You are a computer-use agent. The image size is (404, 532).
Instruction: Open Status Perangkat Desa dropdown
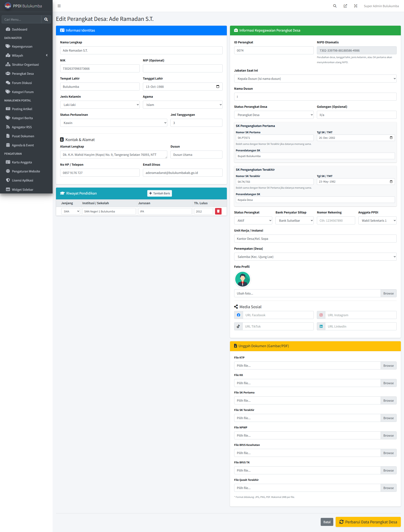pos(274,115)
